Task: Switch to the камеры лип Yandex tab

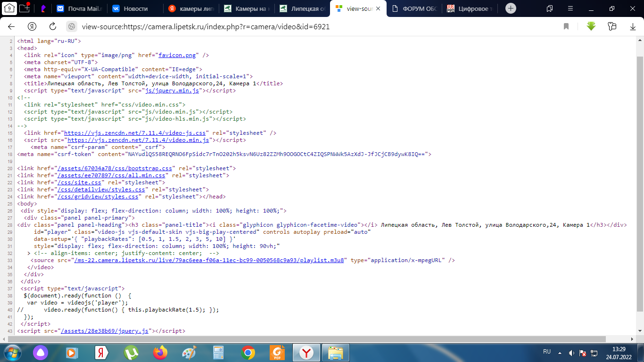Action: click(x=192, y=8)
